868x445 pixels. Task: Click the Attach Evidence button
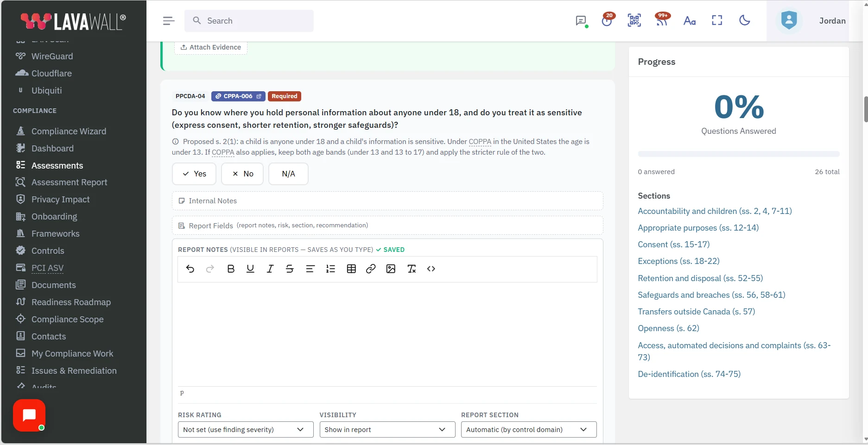click(211, 47)
